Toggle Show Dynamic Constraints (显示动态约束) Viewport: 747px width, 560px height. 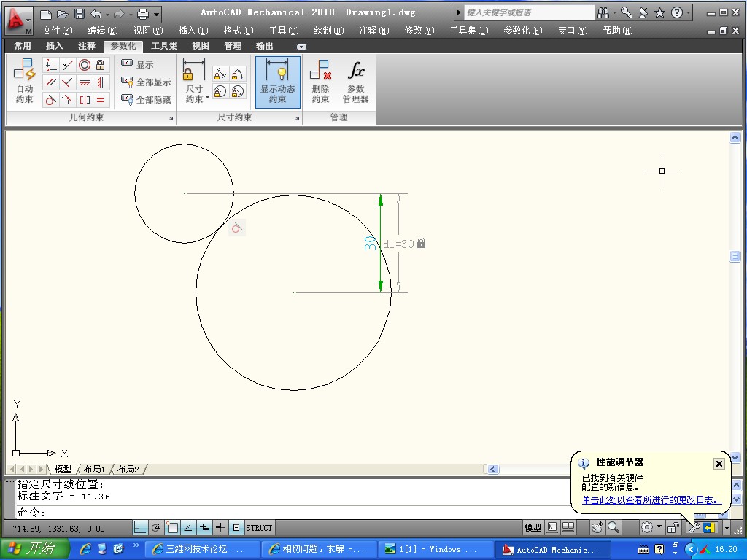pyautogui.click(x=278, y=82)
